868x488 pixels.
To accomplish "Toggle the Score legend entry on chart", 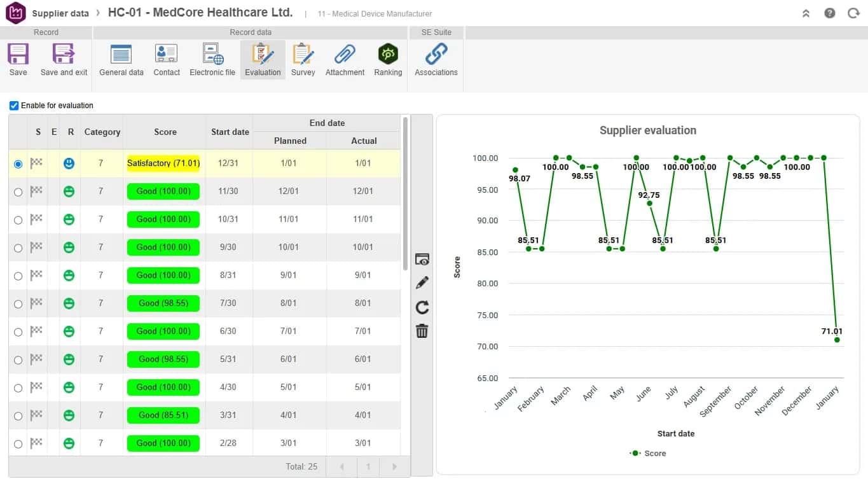I will click(648, 453).
